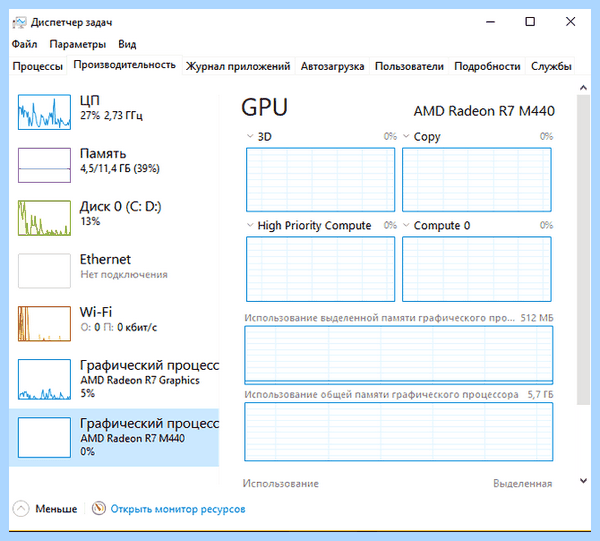Click the '5%' GPU usage value

pos(88,393)
